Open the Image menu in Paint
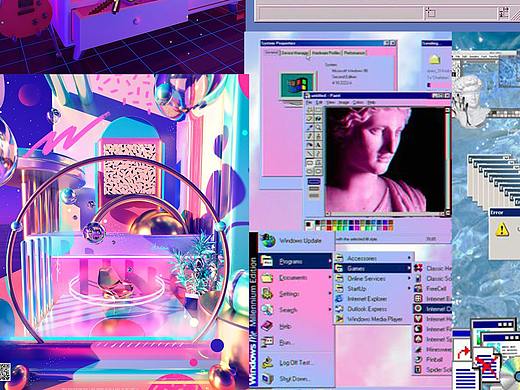The height and width of the screenshot is (390, 520). [x=344, y=102]
